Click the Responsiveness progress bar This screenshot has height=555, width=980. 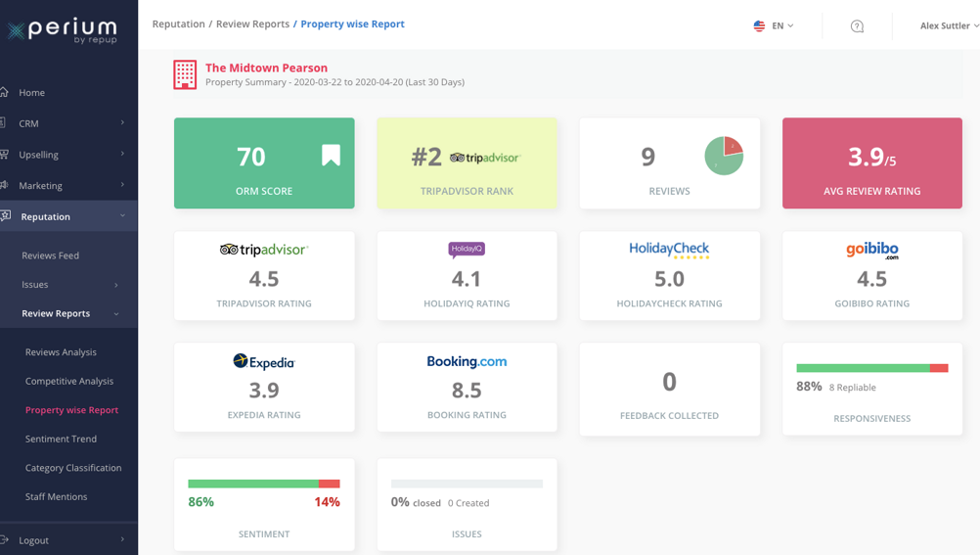pyautogui.click(x=871, y=368)
